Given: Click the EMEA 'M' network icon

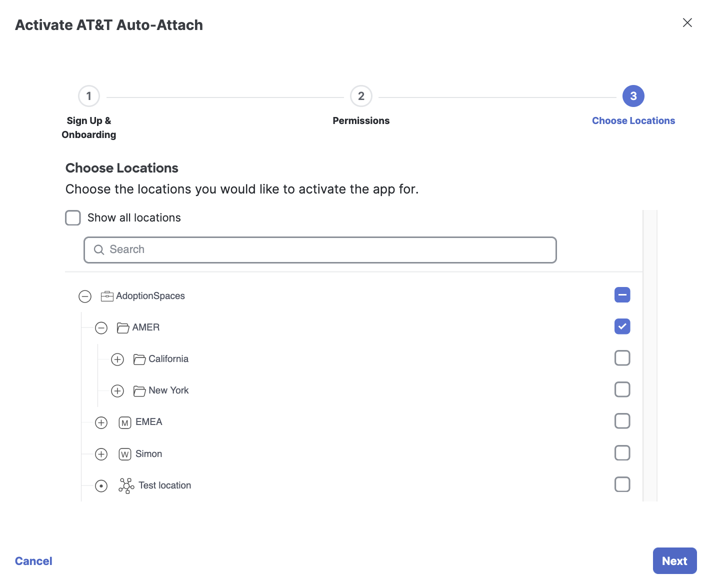Looking at the screenshot, I should [125, 422].
